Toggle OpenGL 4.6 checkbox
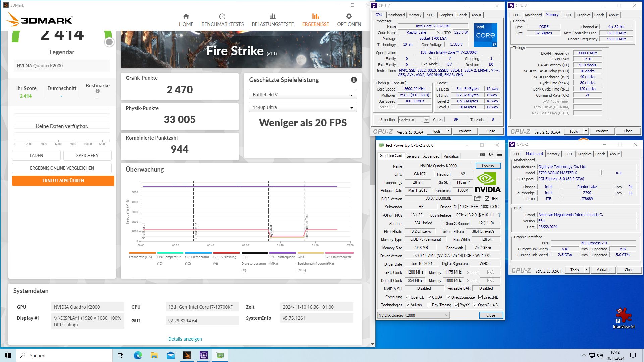This screenshot has width=644, height=362. point(475,305)
